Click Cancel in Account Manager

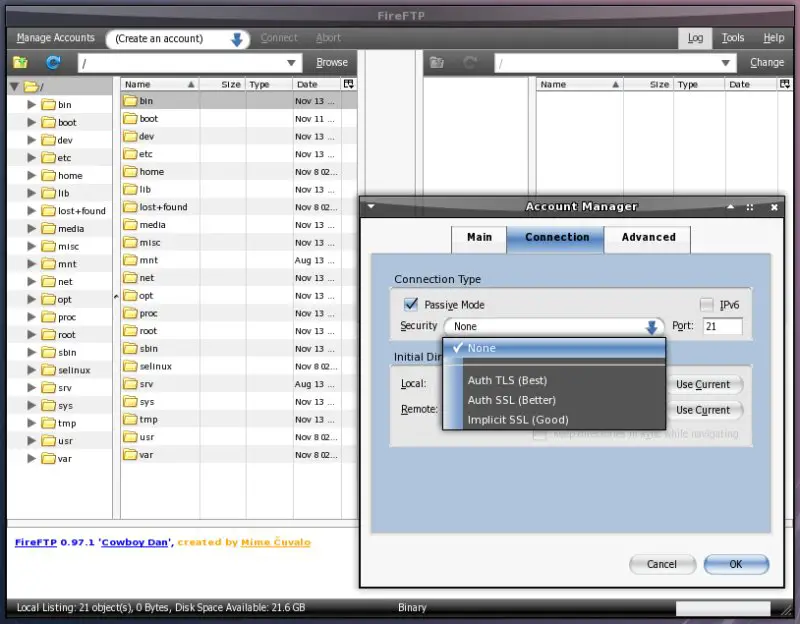[662, 564]
